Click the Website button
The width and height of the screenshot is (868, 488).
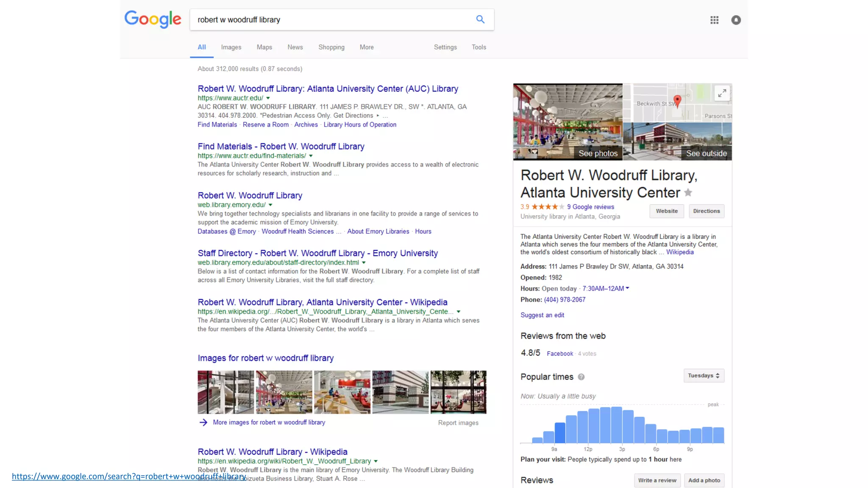667,211
